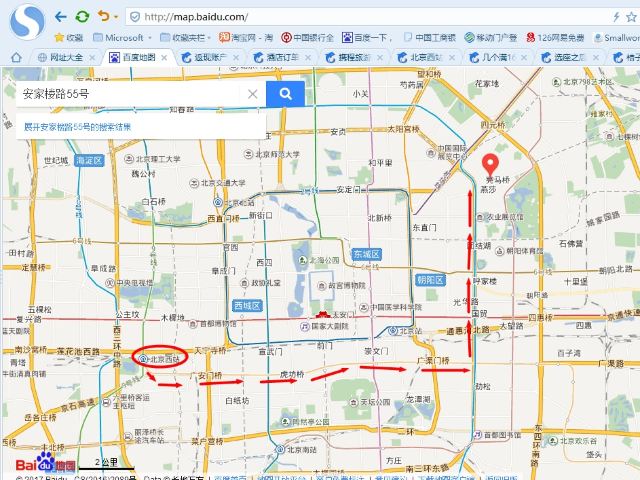Click the map search box with 安家楼路55号
Screen dimensions: 640x480
131,94
